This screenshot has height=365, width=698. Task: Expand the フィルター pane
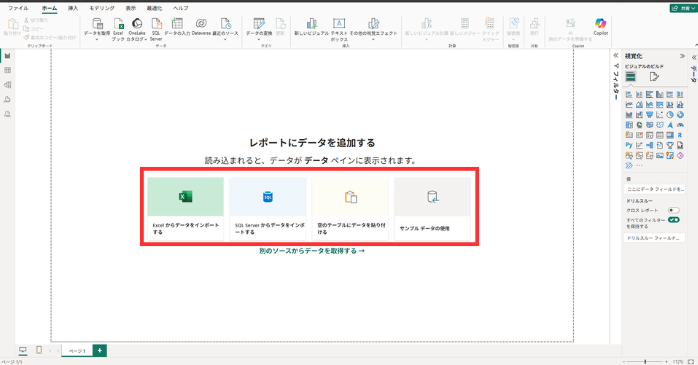(616, 56)
